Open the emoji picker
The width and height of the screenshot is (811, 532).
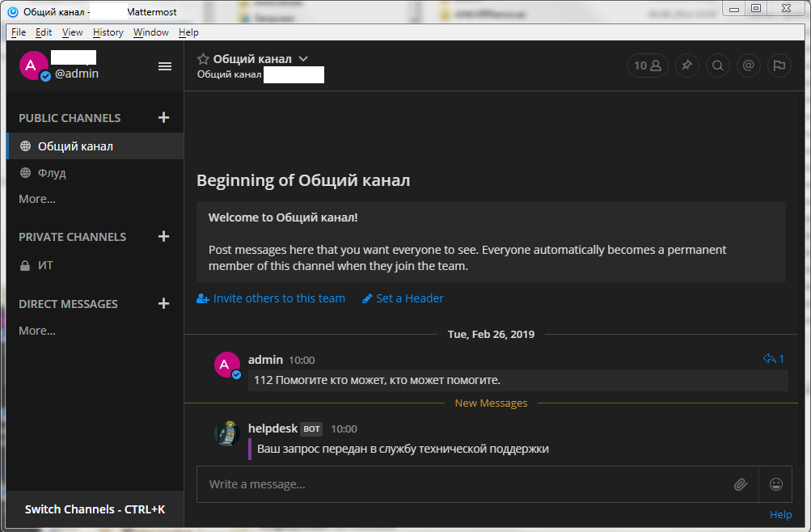pos(776,484)
